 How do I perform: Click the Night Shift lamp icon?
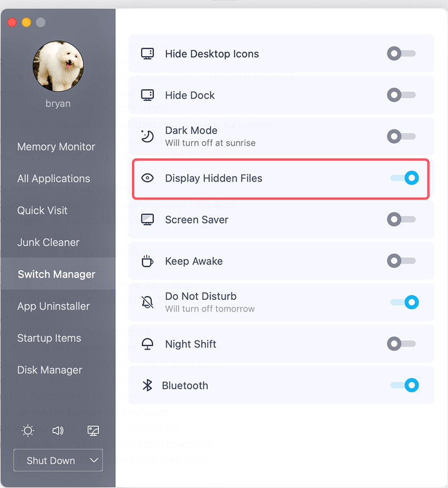point(147,344)
